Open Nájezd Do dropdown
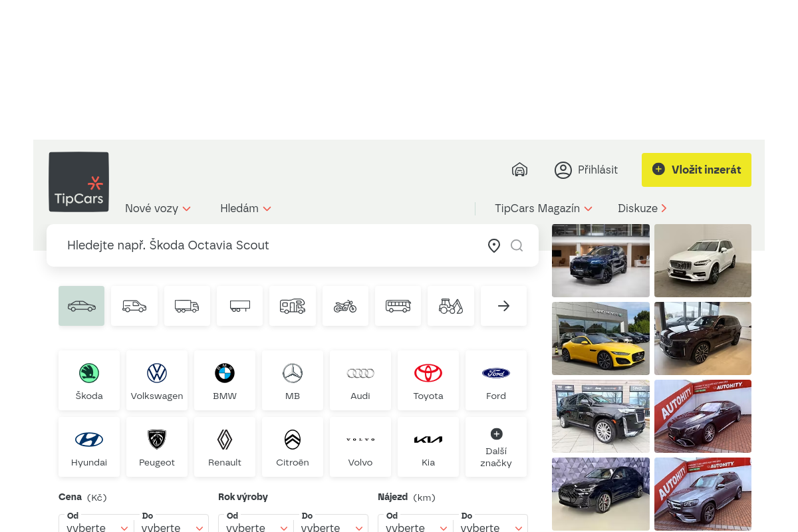The image size is (798, 532). click(491, 523)
